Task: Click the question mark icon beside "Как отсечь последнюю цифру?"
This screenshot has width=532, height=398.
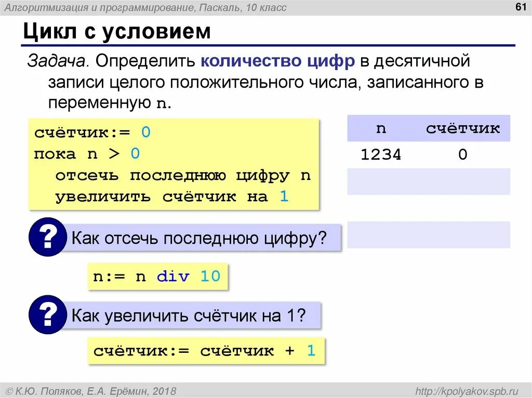Action: (x=47, y=237)
